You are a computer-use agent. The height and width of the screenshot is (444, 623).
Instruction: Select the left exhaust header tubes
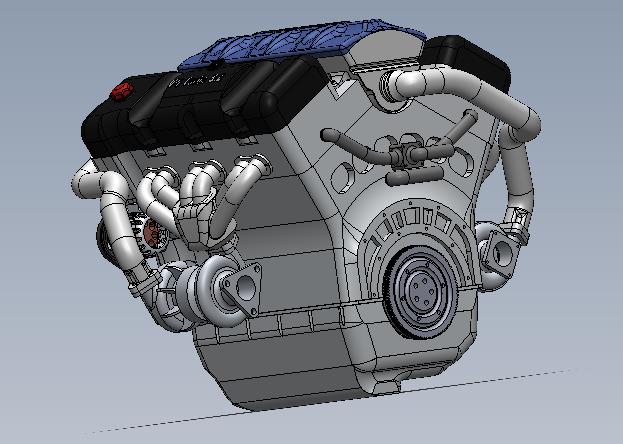click(x=203, y=199)
